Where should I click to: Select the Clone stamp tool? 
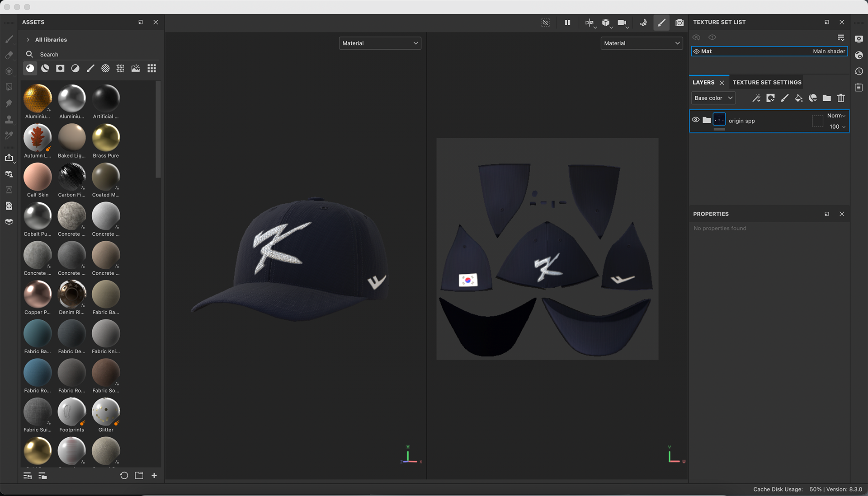tap(9, 119)
